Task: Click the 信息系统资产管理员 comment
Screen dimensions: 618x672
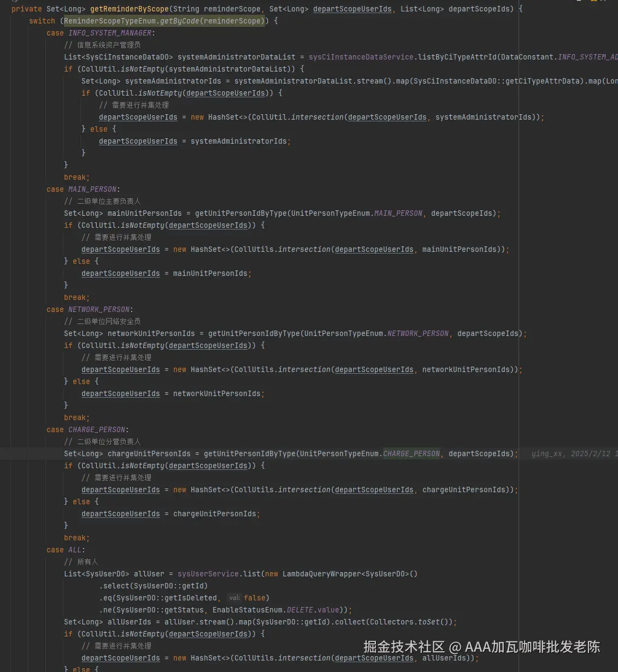Action: pos(108,45)
